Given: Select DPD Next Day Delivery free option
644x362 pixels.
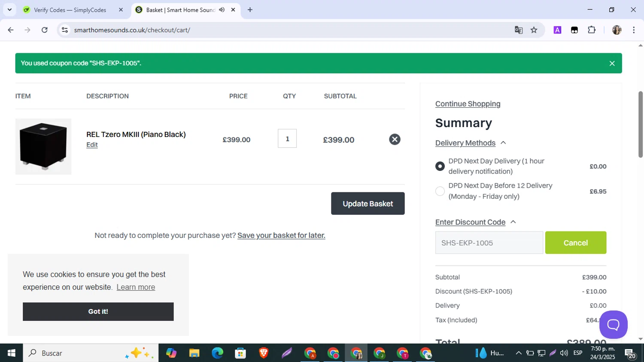Looking at the screenshot, I should [x=440, y=166].
